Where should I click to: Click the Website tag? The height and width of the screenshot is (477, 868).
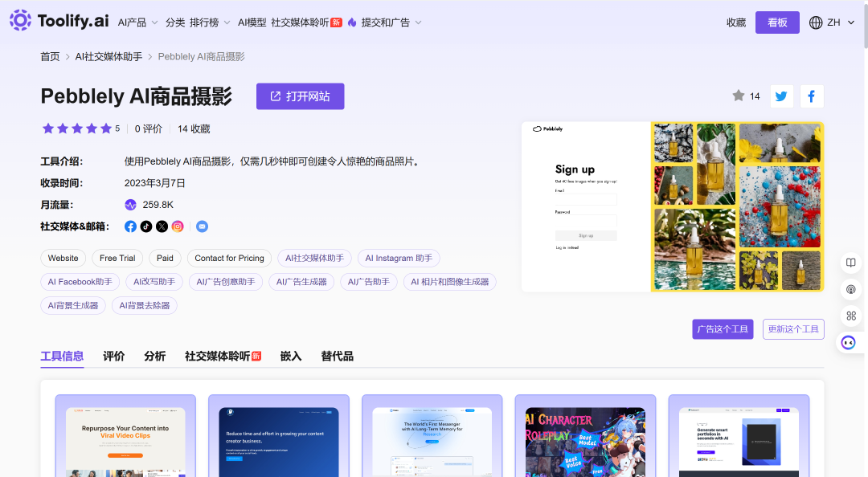point(63,259)
